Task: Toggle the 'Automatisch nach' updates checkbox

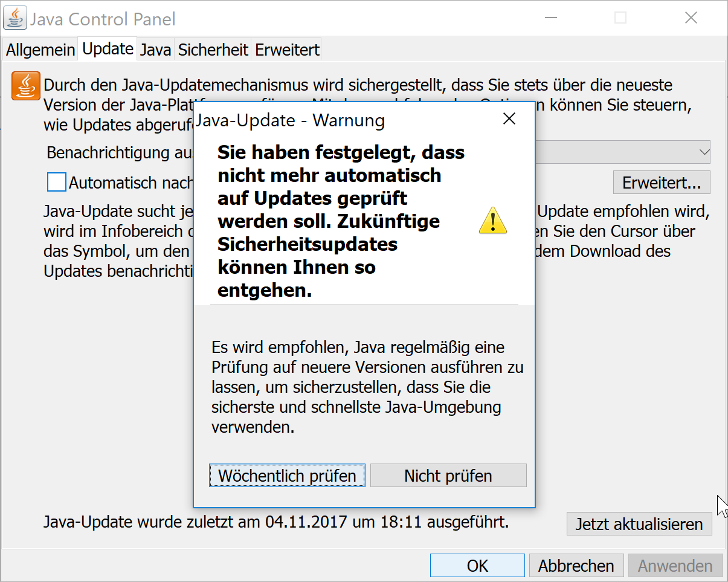Action: coord(57,182)
